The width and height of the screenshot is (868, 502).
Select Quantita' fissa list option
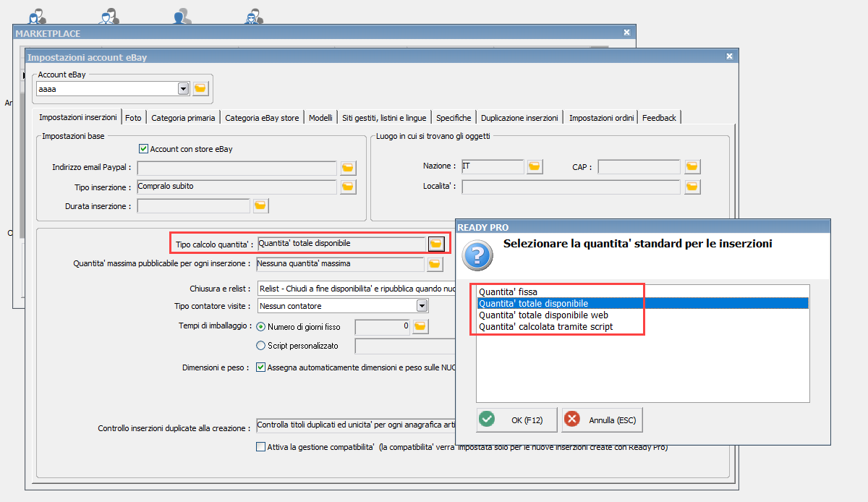642,292
